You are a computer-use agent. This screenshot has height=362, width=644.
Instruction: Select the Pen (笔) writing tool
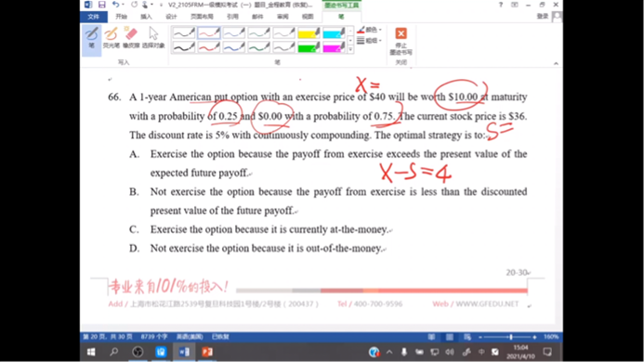point(92,39)
